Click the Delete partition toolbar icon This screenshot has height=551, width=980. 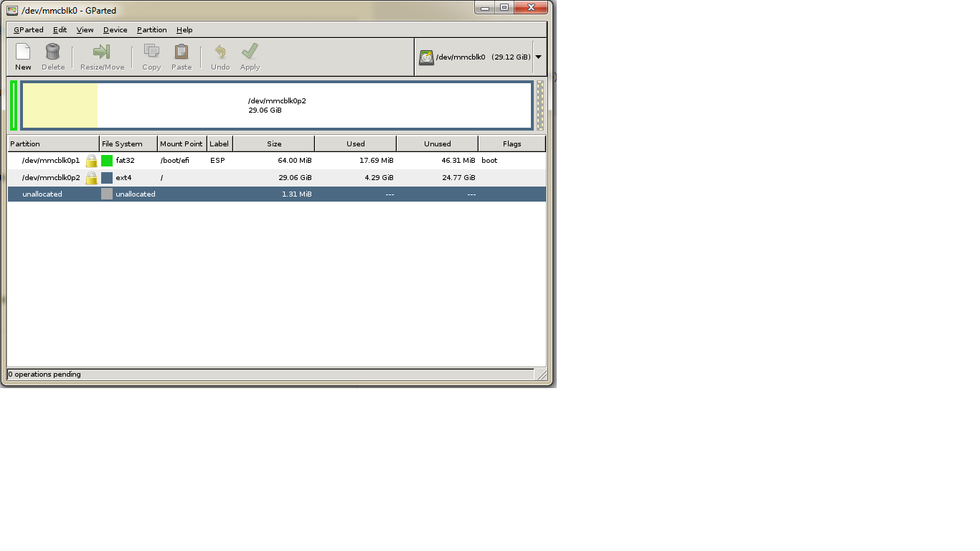52,52
